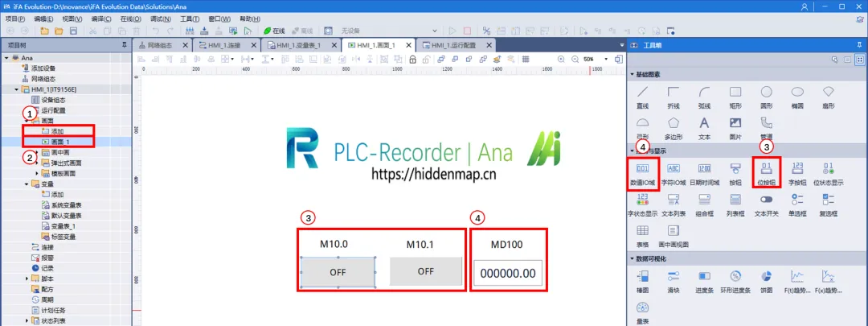Viewport: 868px width, 326px height.
Task: Select 画面_1 in the project tree
Action: (x=59, y=142)
